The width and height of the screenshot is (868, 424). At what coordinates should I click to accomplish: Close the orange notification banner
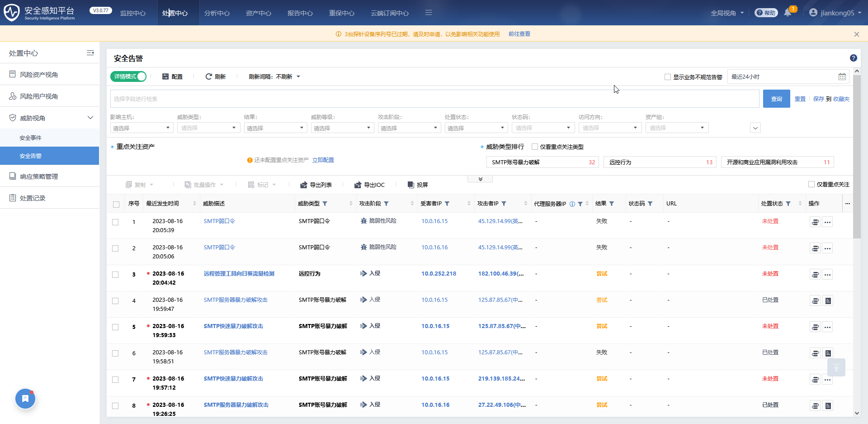[857, 34]
